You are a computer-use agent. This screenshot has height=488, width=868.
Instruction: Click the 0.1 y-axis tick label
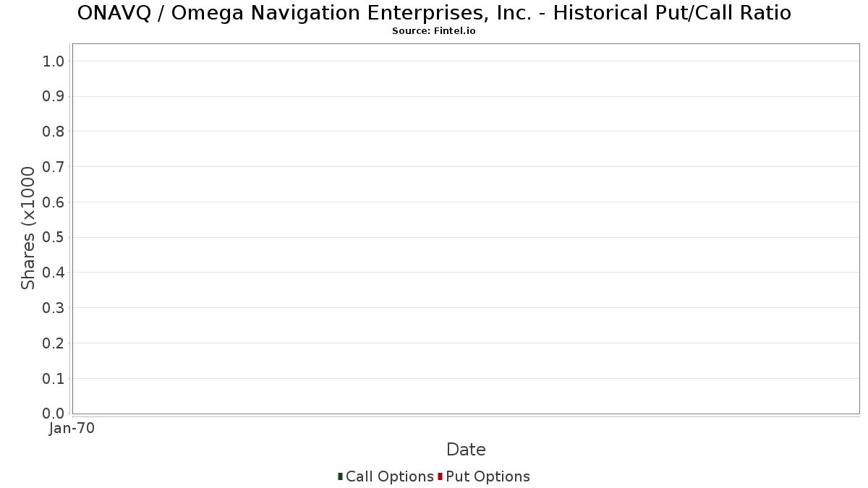tap(54, 379)
